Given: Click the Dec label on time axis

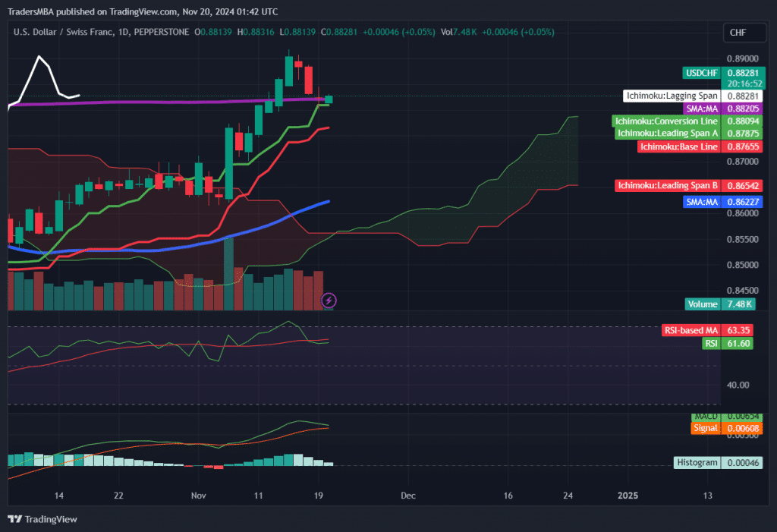Looking at the screenshot, I should [408, 496].
